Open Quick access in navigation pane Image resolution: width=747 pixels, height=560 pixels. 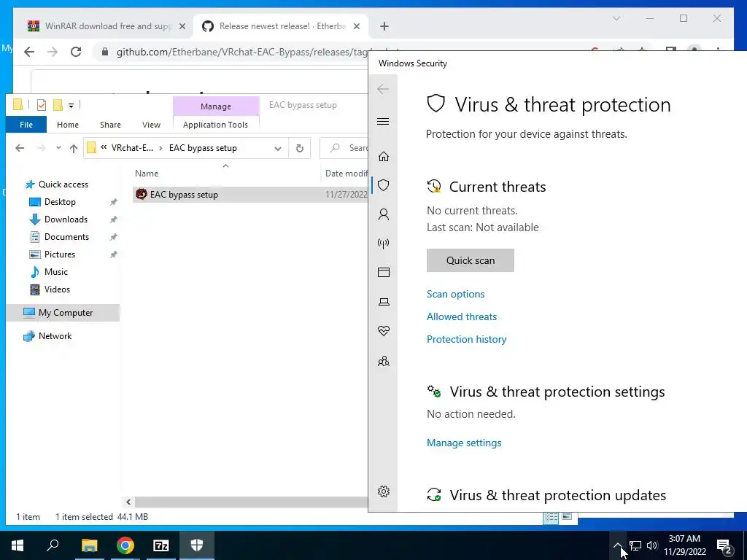[x=63, y=184]
